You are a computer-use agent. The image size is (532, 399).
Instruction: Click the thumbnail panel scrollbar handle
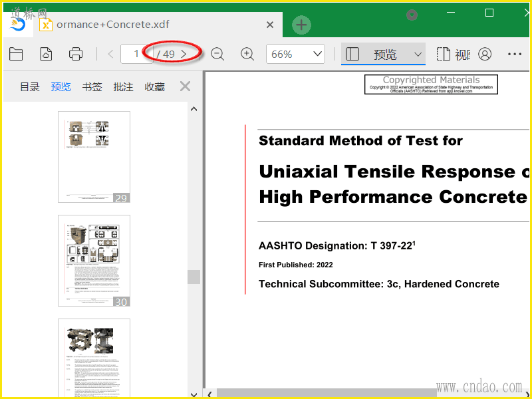point(194,277)
